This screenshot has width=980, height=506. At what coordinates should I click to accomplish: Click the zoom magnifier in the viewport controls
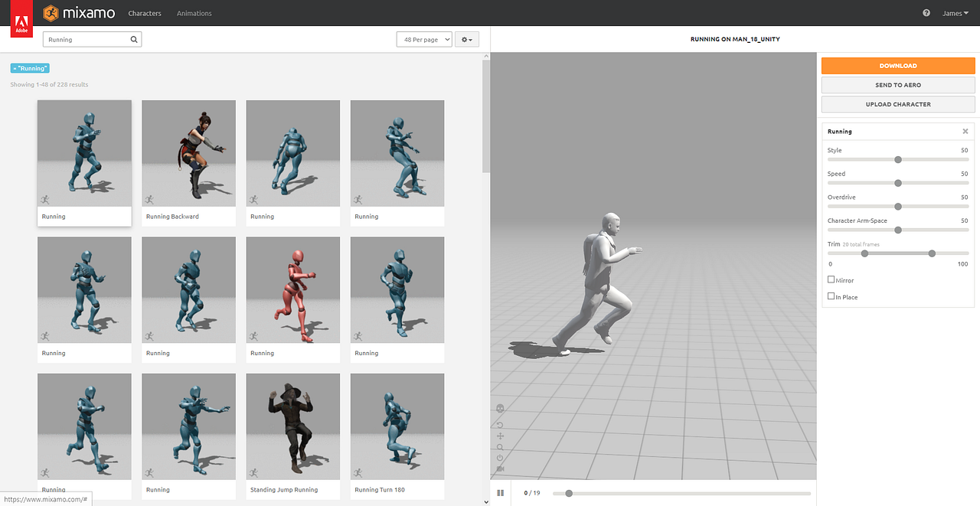(x=500, y=448)
